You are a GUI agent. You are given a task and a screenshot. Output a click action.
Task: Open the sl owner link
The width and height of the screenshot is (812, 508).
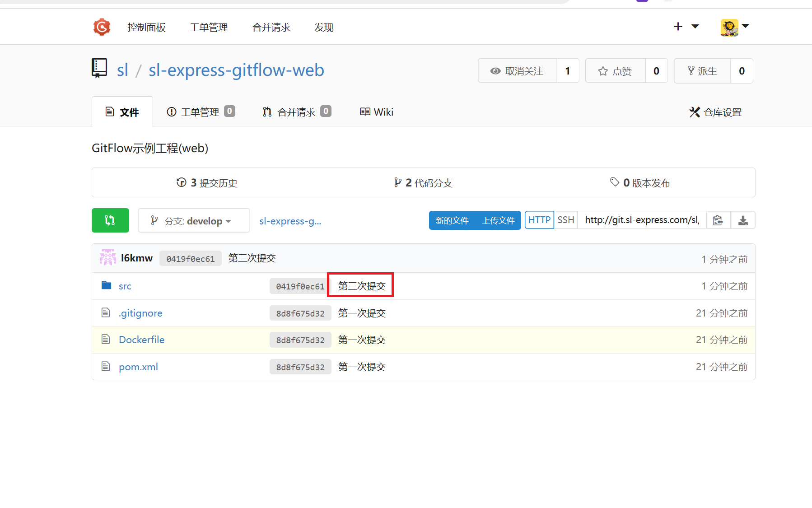click(122, 70)
